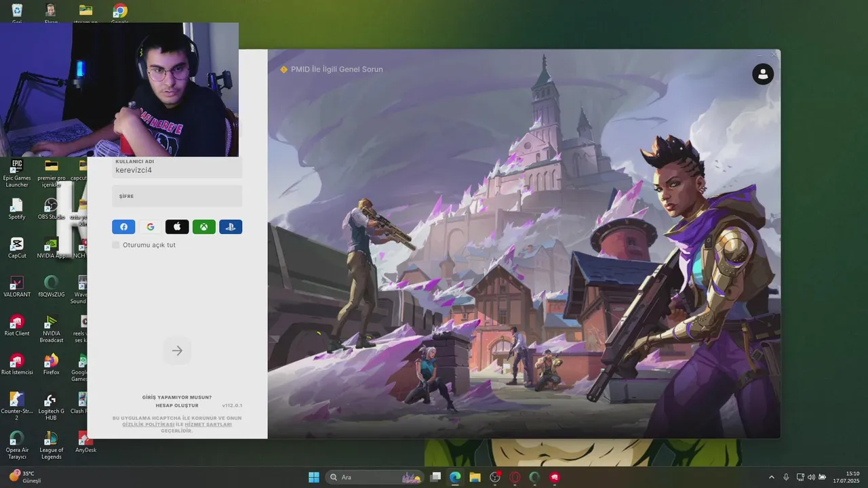This screenshot has height=488, width=868.
Task: Open Riot Client desktop shortcut
Action: click(x=17, y=325)
